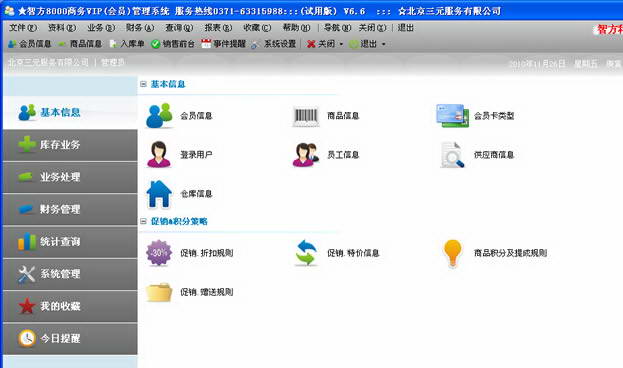Open 商品积分及提成规则 lightbulb icon
Viewport: 623px width, 368px height.
pos(453,253)
